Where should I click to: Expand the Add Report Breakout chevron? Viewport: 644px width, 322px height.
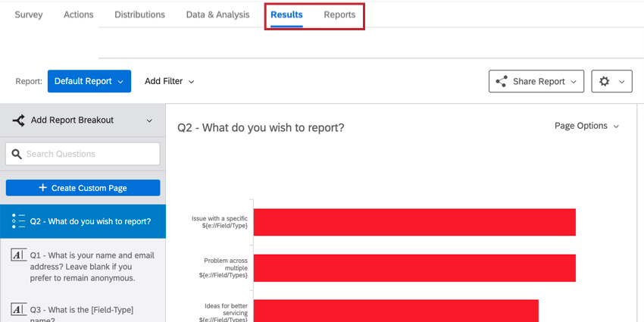(149, 120)
